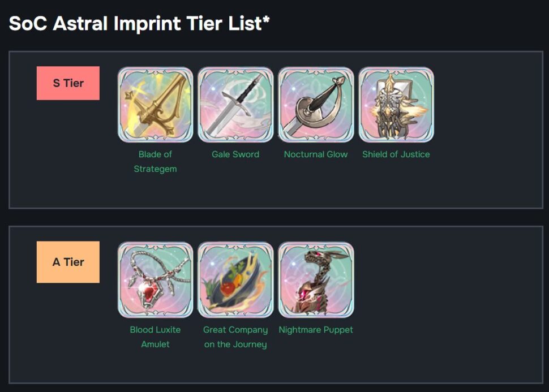
Task: Open the Blade of Strategem text link
Action: click(155, 161)
